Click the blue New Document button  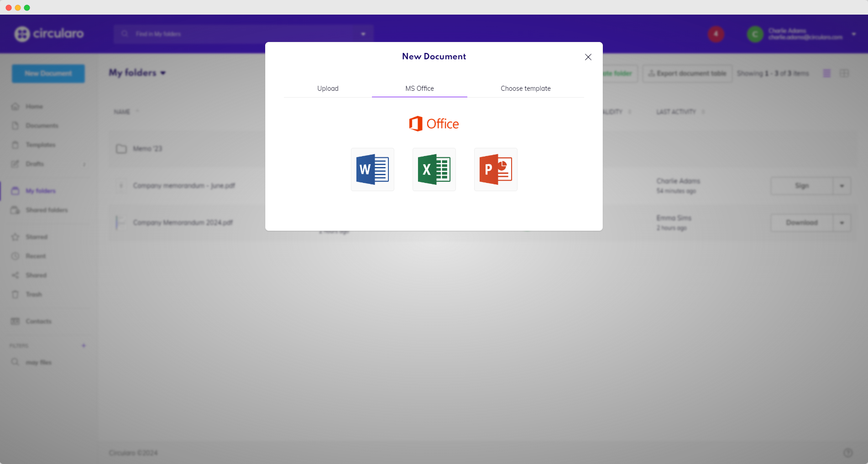pos(48,73)
